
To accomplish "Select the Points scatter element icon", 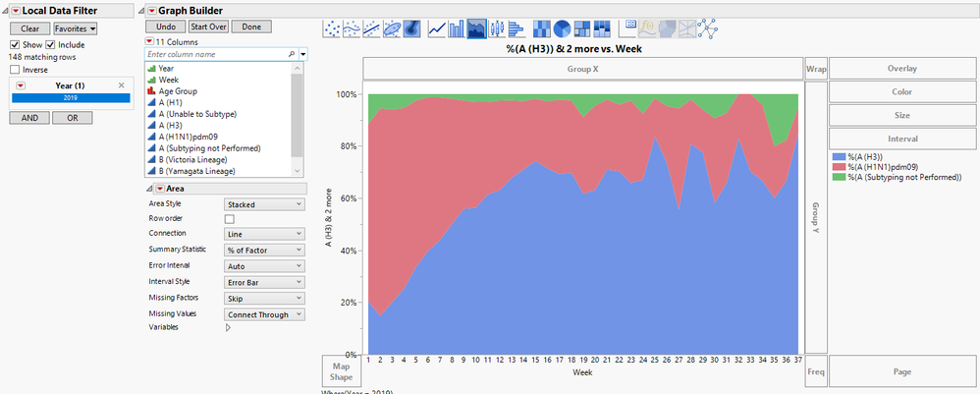I will click(333, 28).
